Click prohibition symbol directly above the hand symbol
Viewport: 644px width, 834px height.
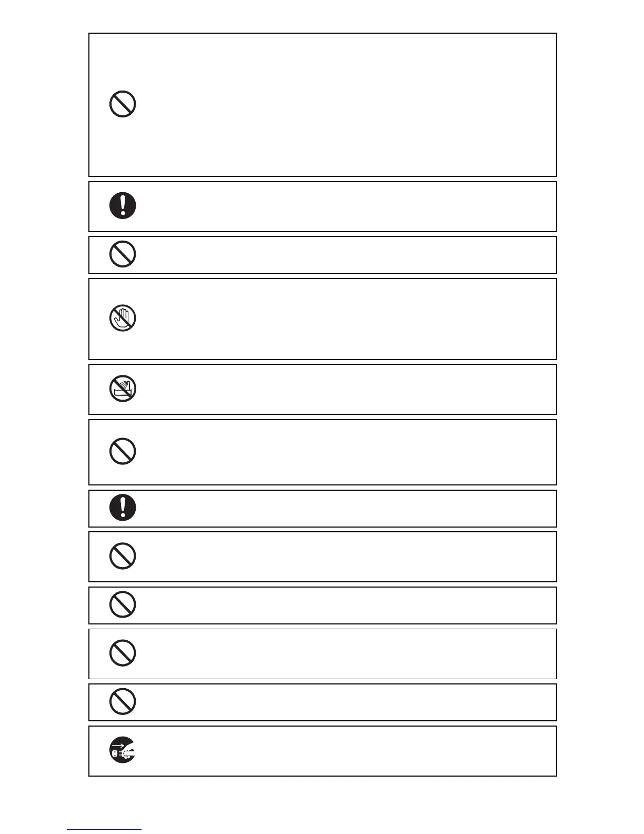coord(123,254)
